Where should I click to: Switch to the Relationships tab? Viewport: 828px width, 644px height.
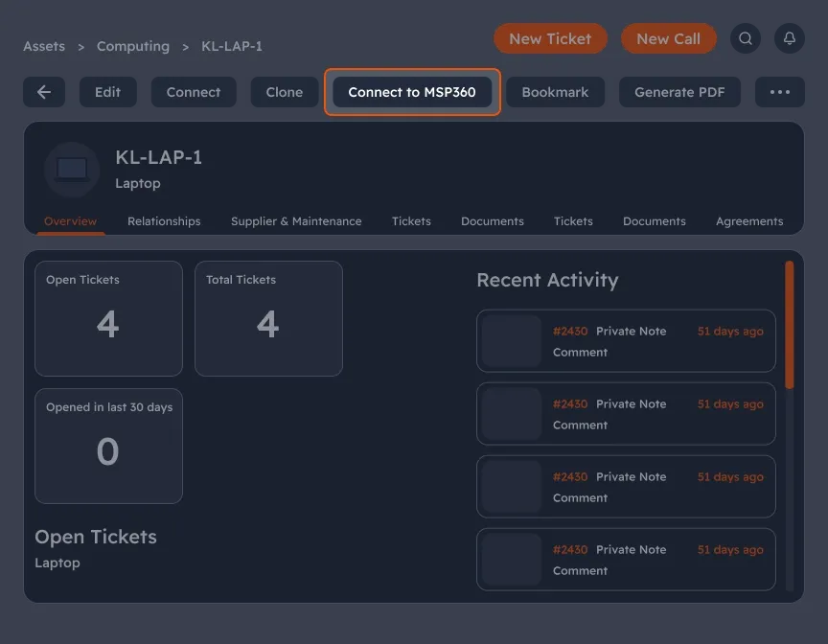click(x=163, y=220)
